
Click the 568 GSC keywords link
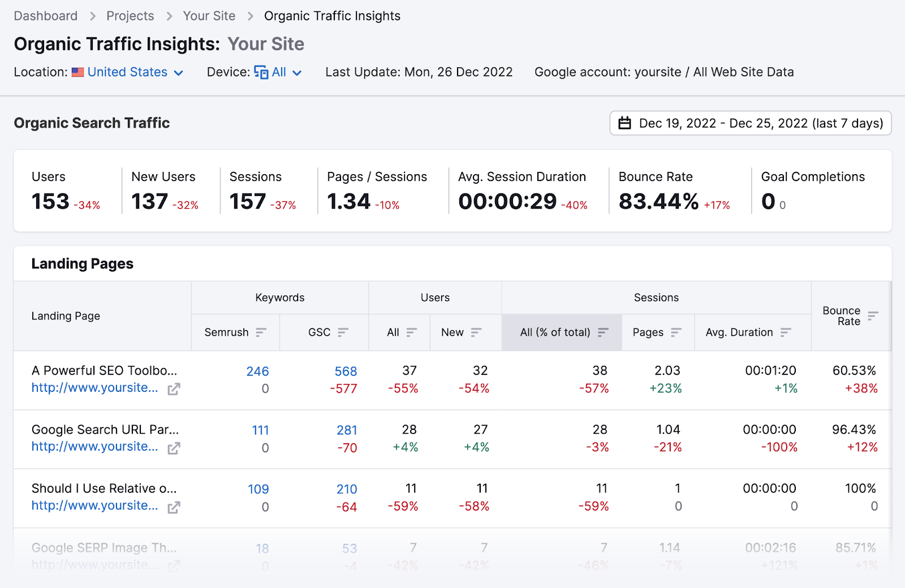pos(346,371)
